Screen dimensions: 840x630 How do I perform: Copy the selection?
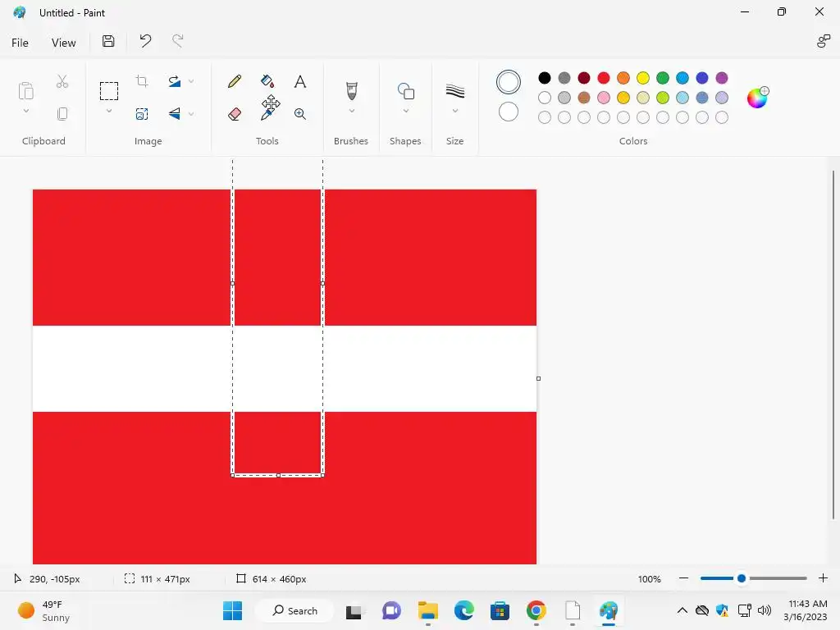click(62, 113)
